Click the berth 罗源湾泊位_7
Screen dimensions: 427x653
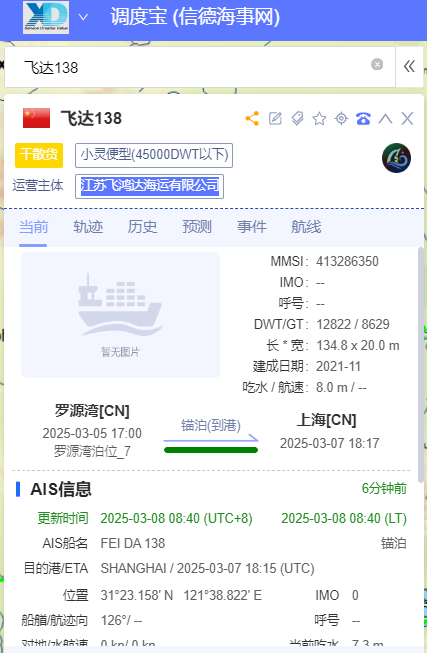click(x=92, y=451)
